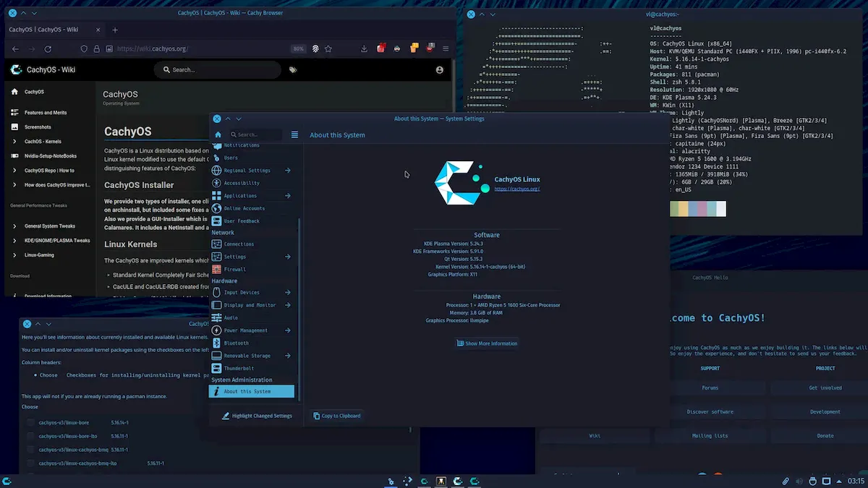
Task: Click the CachyOS home icon in wiki sidebar
Action: click(x=14, y=92)
